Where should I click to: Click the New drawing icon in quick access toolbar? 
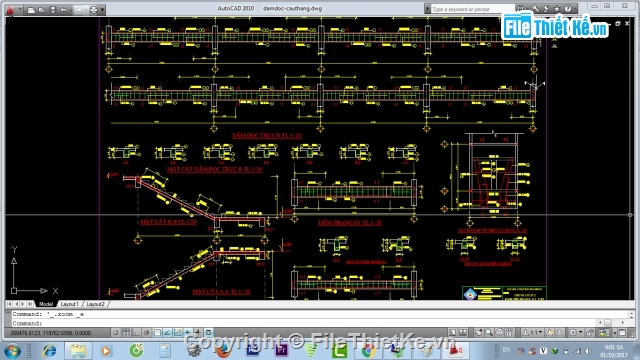click(31, 10)
